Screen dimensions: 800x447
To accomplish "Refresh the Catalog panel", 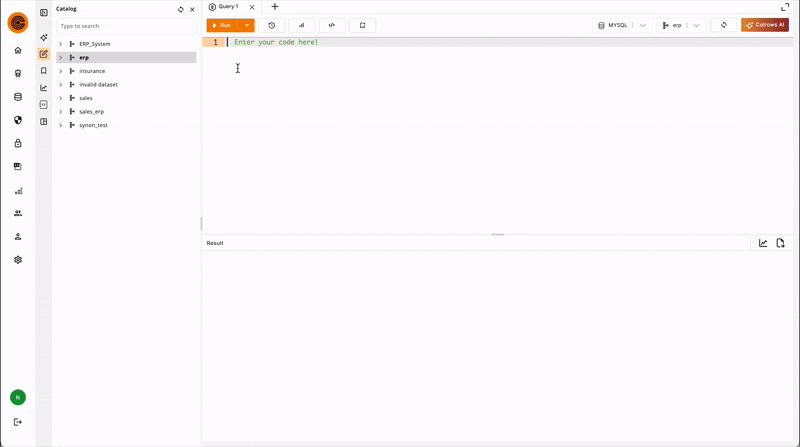I will coord(181,9).
